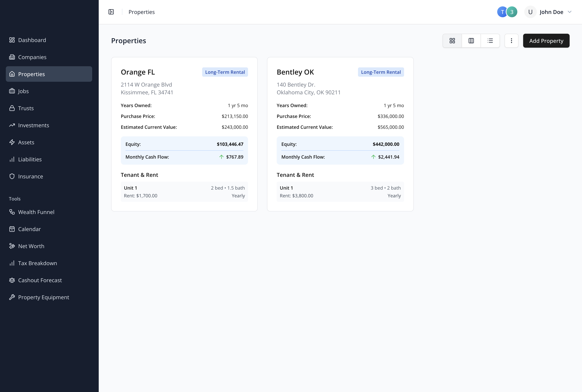The image size is (582, 392).
Task: Go to Companies section
Action: 49,57
